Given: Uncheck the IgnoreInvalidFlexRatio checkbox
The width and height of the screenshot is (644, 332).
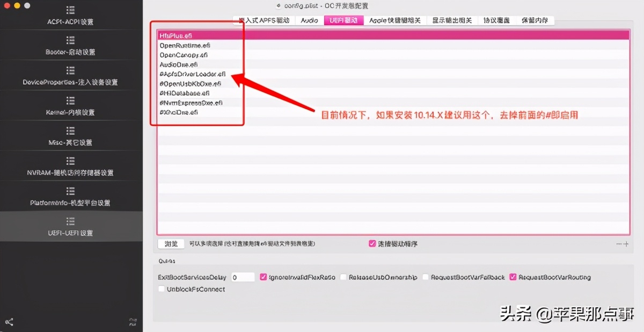Looking at the screenshot, I should coord(263,277).
